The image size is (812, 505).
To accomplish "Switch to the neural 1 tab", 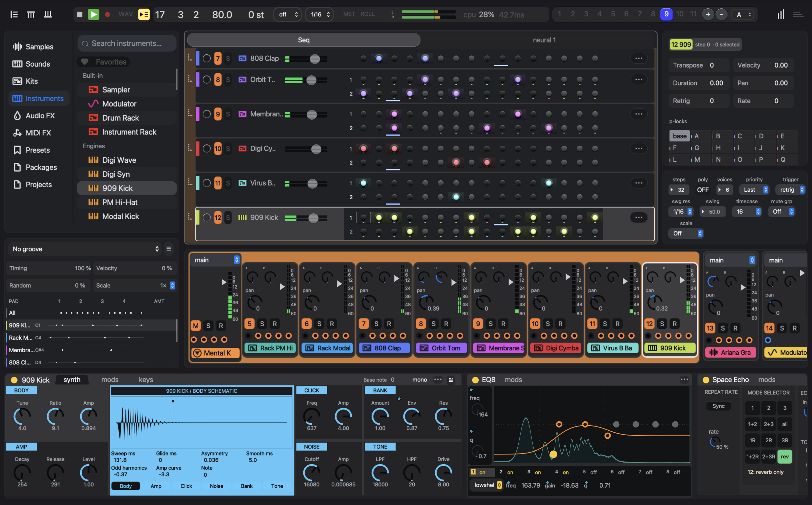I will click(x=544, y=40).
